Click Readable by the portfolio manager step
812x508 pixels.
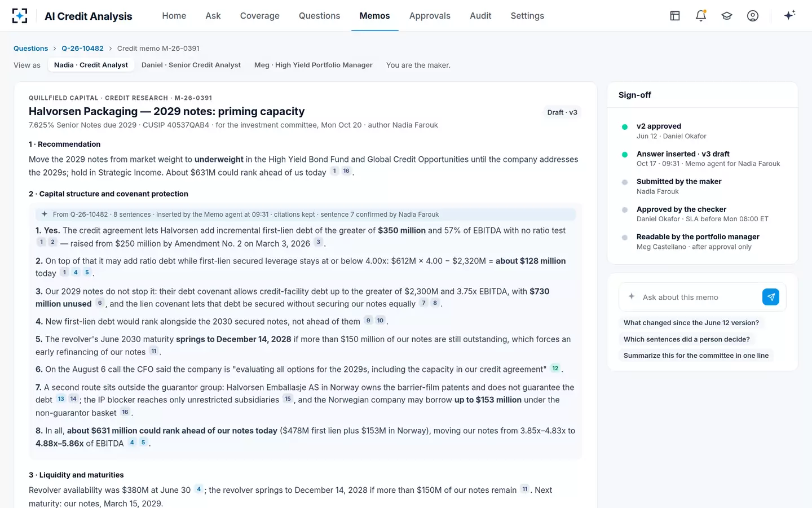click(703, 242)
